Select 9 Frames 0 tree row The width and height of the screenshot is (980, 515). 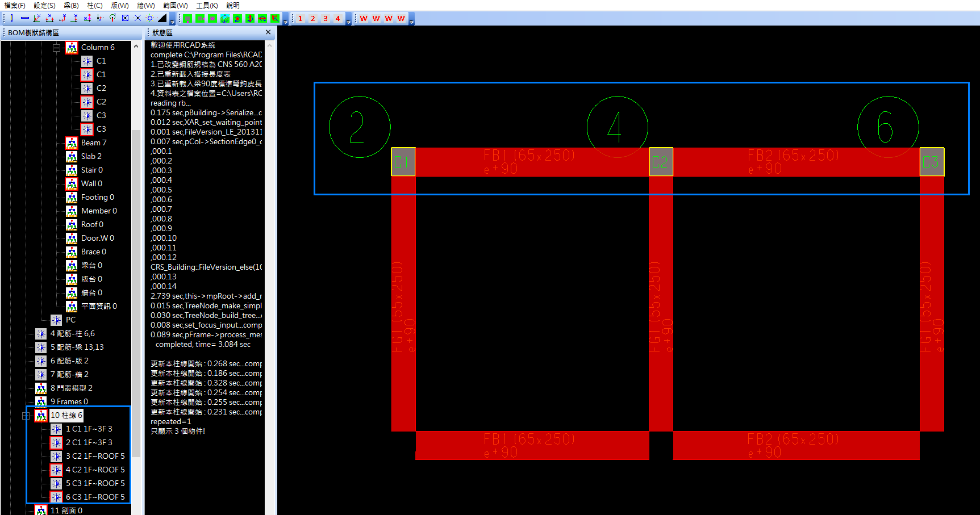click(69, 401)
